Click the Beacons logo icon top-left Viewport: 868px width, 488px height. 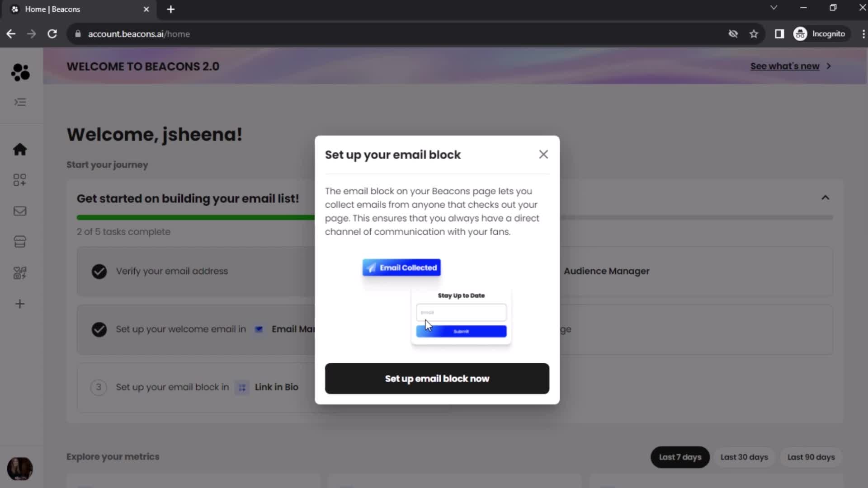tap(20, 72)
